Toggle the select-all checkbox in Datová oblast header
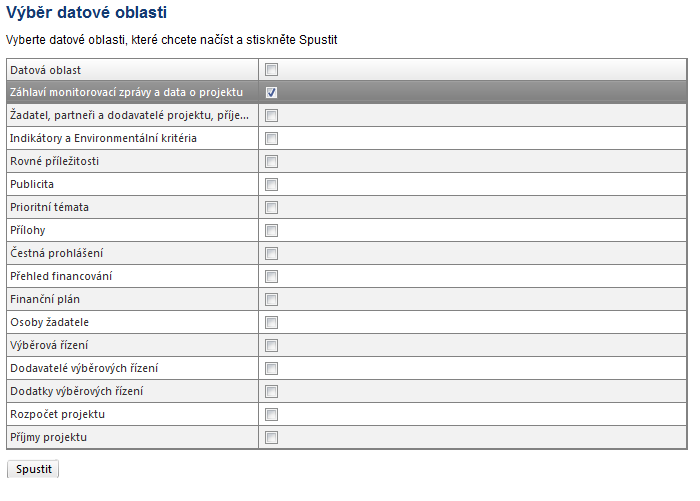The width and height of the screenshot is (700, 501). coord(271,70)
